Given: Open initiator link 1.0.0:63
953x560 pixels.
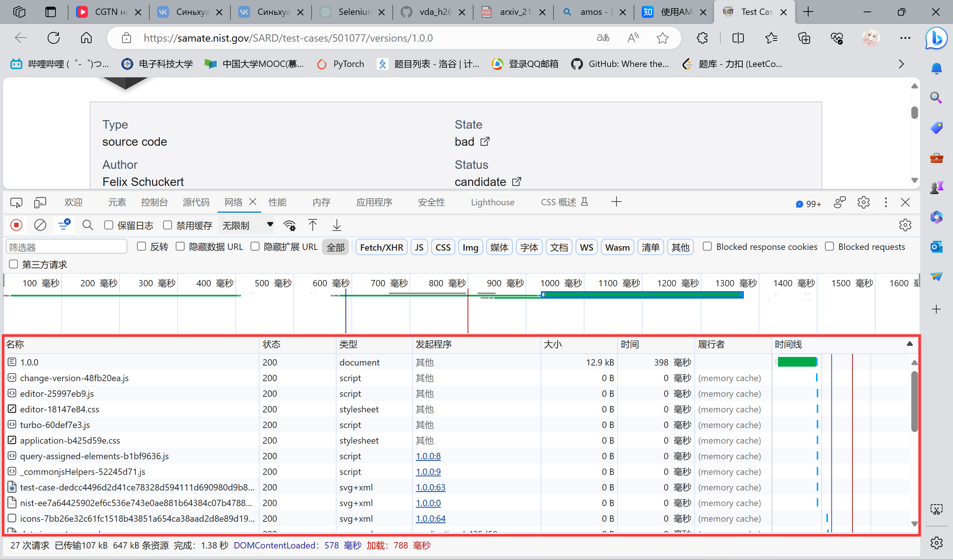Looking at the screenshot, I should tap(430, 487).
